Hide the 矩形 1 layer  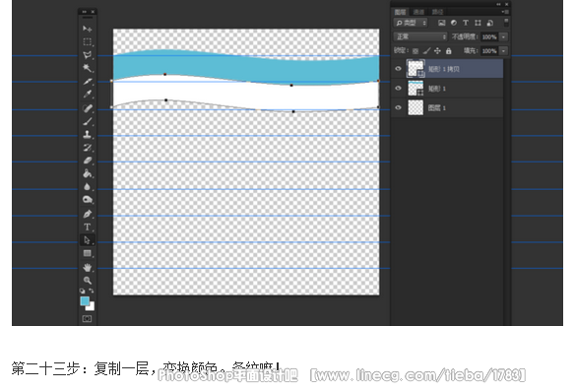click(x=398, y=88)
